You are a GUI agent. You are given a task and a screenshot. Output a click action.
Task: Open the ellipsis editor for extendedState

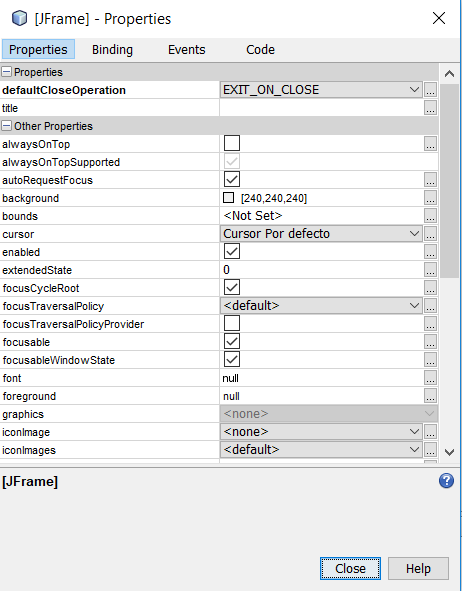click(x=430, y=270)
